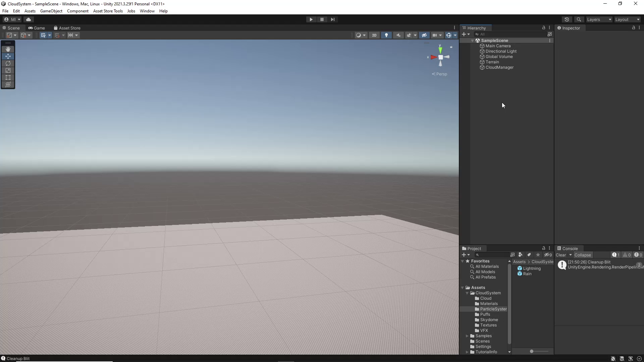Open search in Project panel window

click(513, 255)
